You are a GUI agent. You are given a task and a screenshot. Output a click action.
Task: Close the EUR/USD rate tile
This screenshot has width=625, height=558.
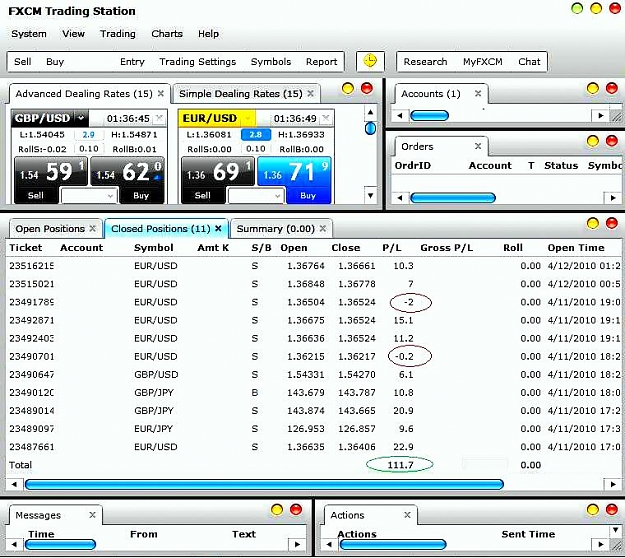[326, 118]
